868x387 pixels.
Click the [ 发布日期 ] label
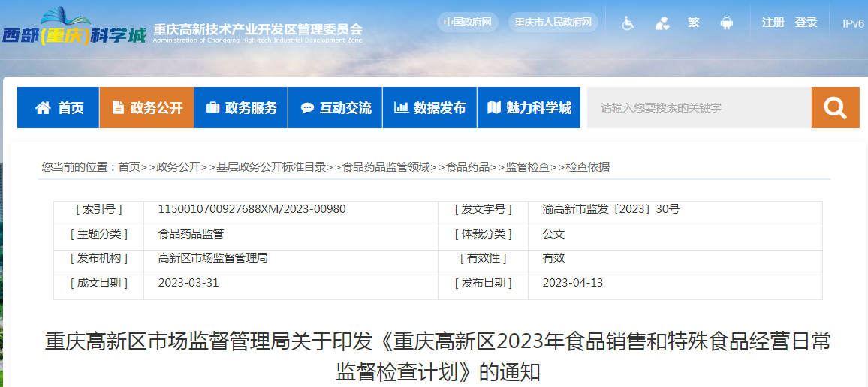(483, 283)
